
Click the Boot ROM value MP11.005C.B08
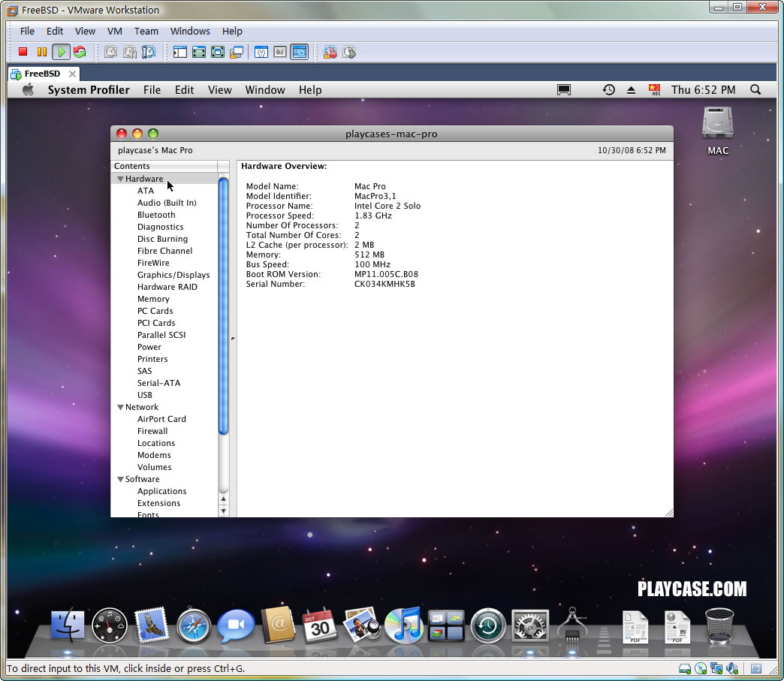[386, 275]
